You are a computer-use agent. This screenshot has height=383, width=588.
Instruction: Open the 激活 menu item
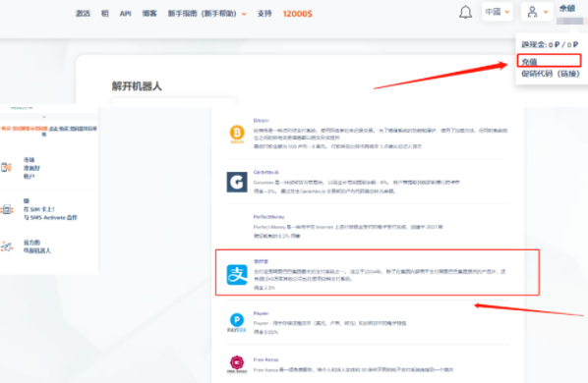click(83, 14)
